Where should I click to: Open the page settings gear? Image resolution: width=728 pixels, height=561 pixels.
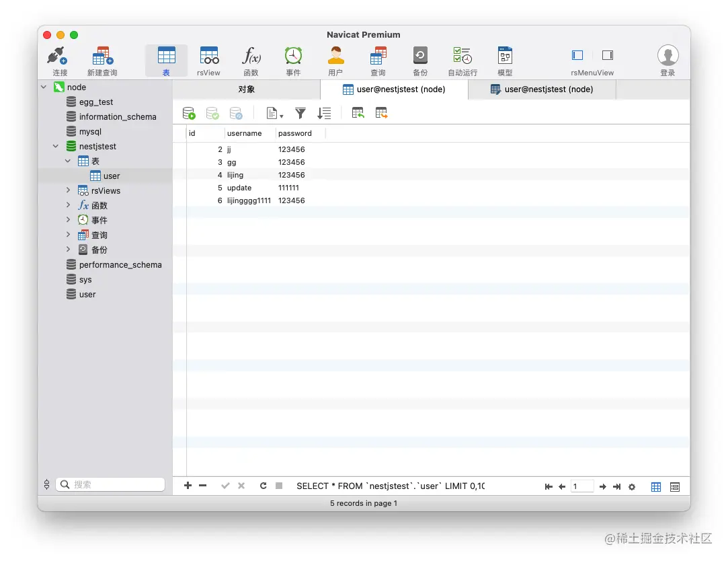click(x=632, y=486)
